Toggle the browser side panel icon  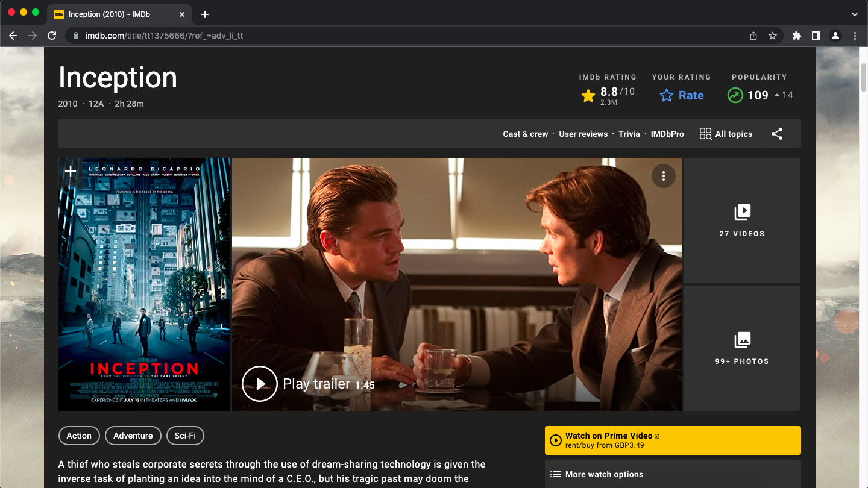816,36
